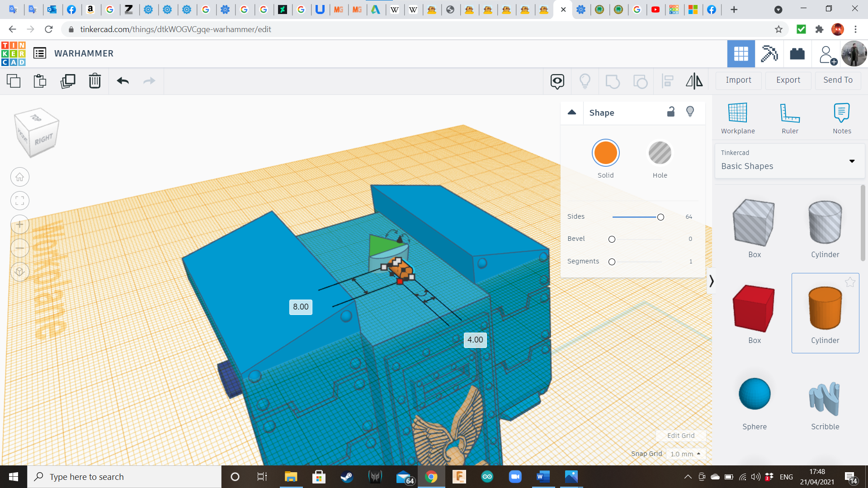Select the orange Cylinder shape thumbnail
This screenshot has width=868, height=488.
[x=825, y=309]
